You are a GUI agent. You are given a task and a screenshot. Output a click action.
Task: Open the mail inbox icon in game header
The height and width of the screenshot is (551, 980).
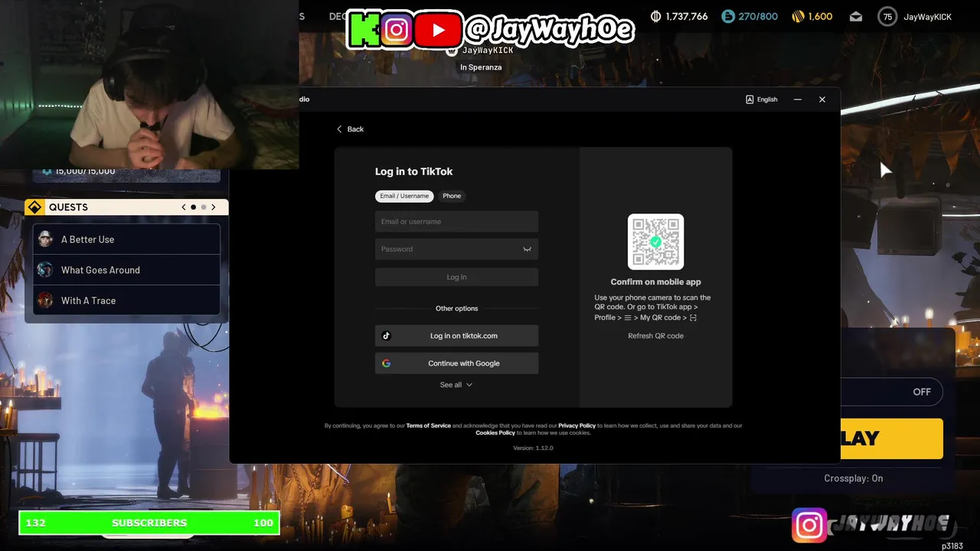pyautogui.click(x=856, y=17)
